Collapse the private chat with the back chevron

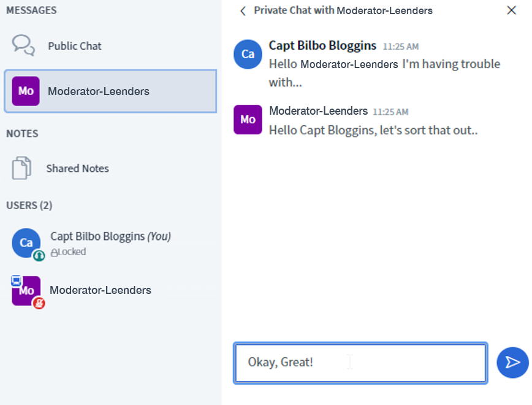[243, 10]
